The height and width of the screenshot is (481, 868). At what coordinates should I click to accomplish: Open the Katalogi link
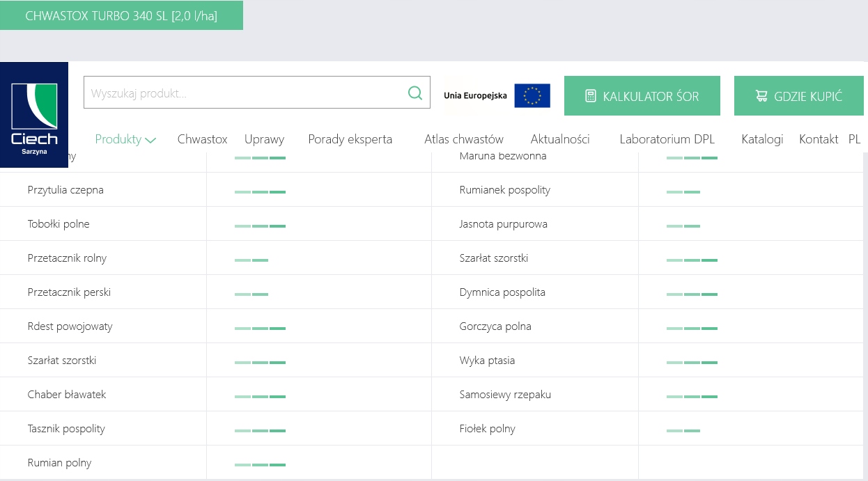tap(762, 139)
